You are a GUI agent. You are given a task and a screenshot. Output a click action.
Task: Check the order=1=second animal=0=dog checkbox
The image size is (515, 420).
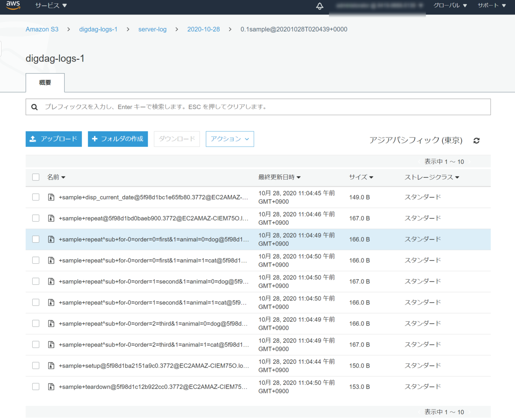pyautogui.click(x=36, y=281)
